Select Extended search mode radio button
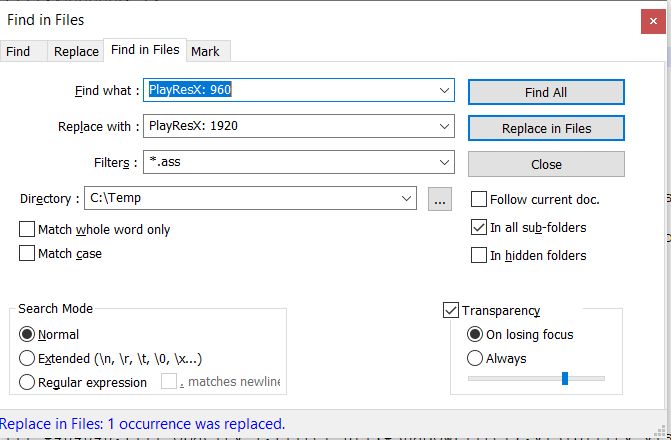The image size is (671, 440). (x=27, y=358)
